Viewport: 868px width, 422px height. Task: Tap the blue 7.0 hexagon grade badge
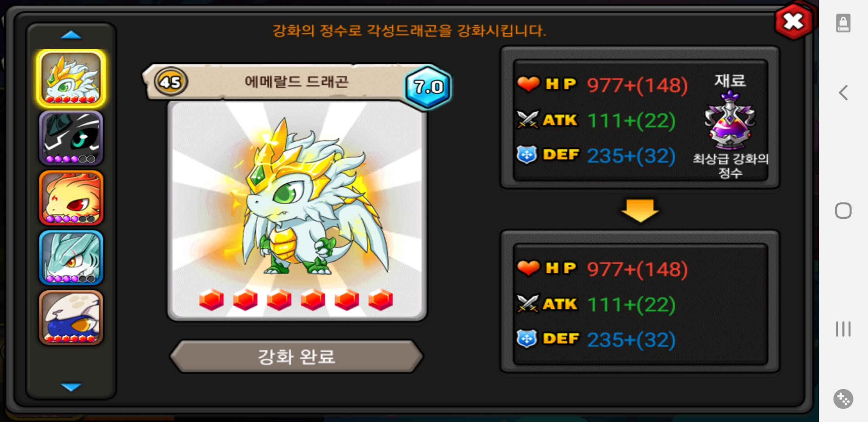[429, 87]
